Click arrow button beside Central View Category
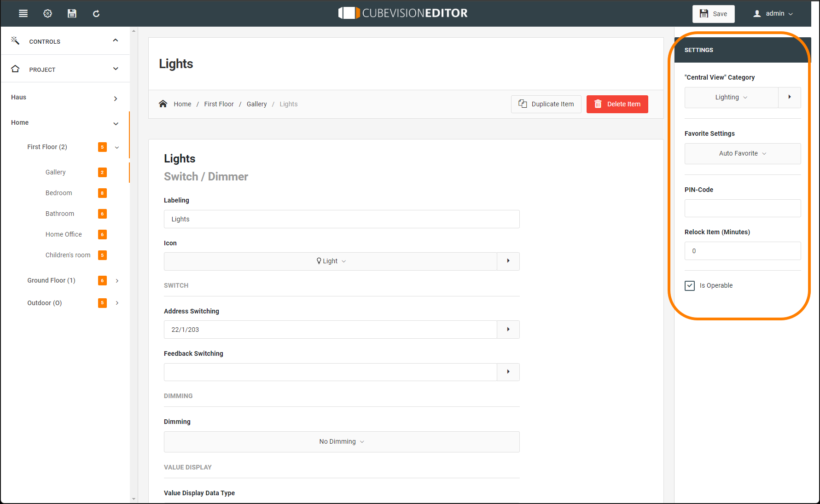 [790, 97]
